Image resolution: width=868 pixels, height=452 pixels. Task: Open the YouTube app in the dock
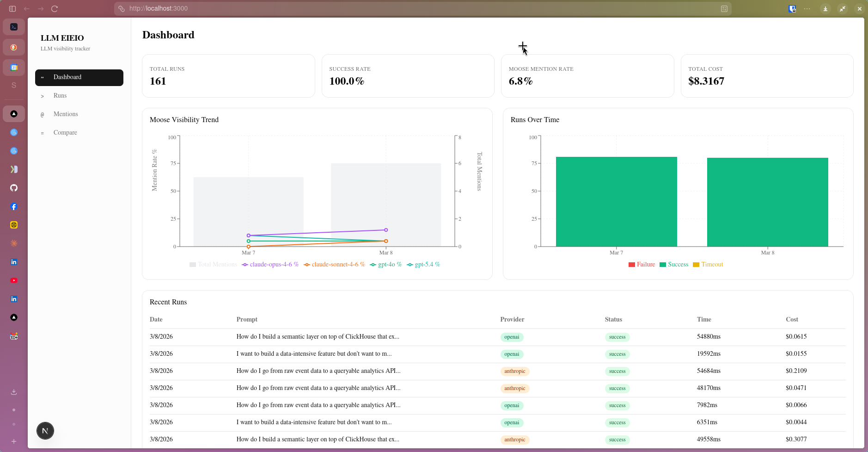[x=14, y=280]
